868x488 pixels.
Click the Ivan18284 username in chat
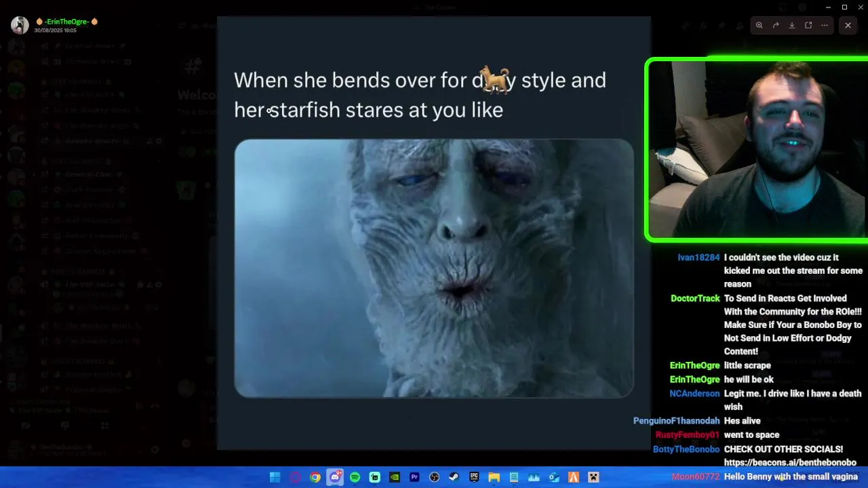pyautogui.click(x=698, y=258)
